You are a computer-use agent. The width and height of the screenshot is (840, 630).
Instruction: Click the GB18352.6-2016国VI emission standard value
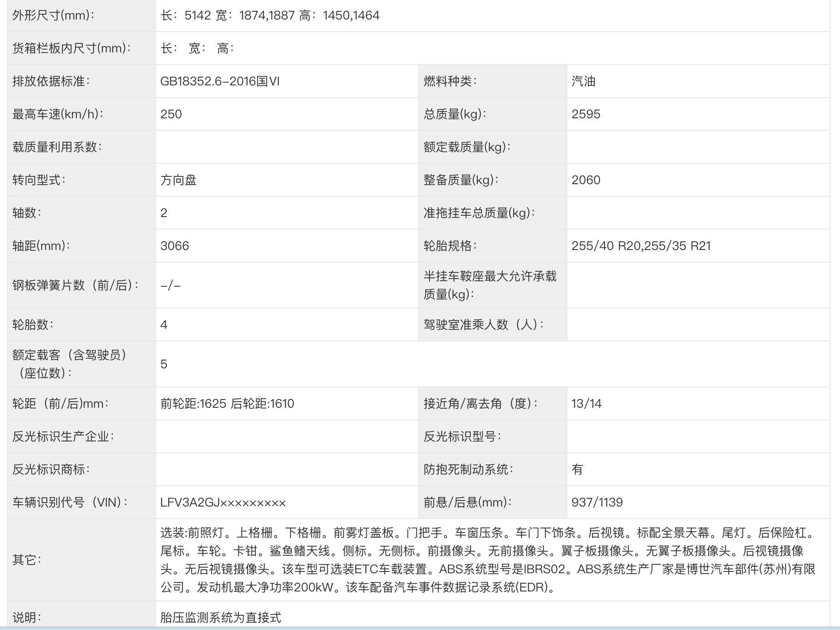coord(220,81)
